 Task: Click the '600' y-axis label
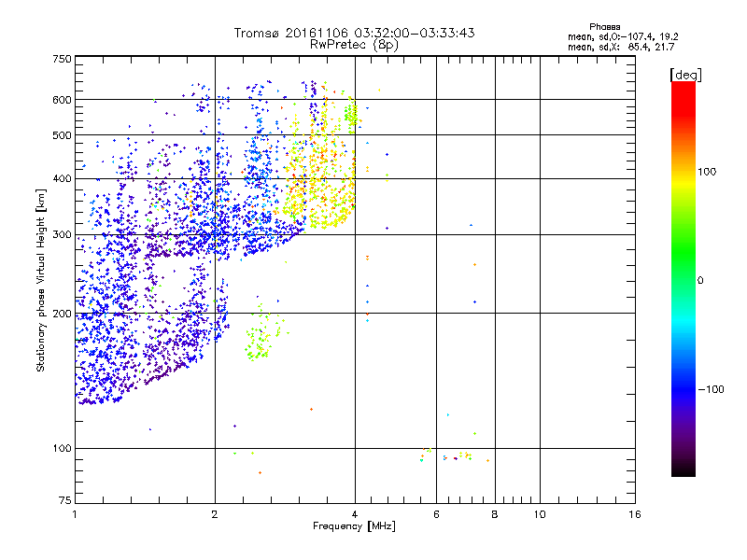pyautogui.click(x=62, y=100)
